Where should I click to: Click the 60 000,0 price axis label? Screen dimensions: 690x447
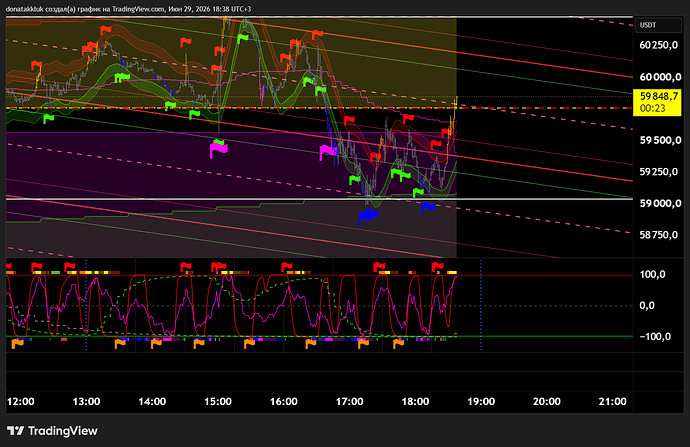pos(660,77)
